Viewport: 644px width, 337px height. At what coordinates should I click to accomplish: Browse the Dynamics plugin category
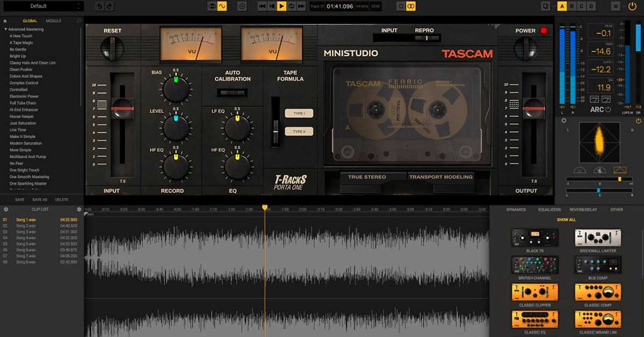coord(516,209)
